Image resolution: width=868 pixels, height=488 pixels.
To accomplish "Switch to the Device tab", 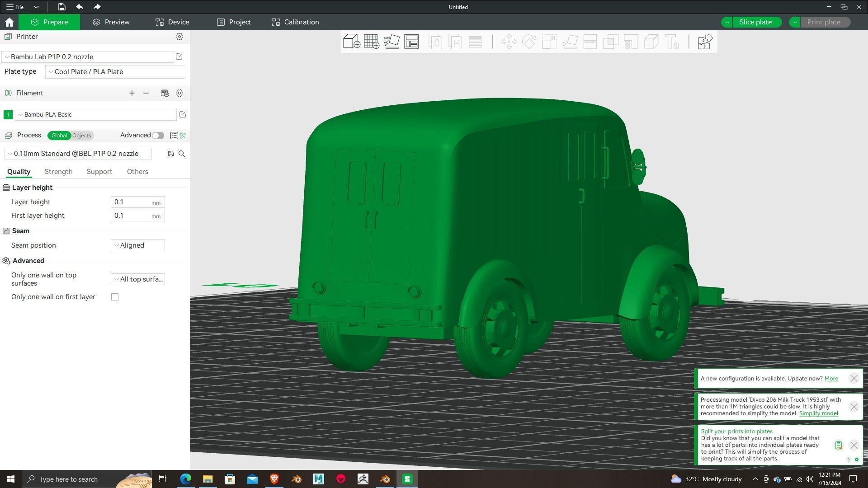I will tap(172, 22).
